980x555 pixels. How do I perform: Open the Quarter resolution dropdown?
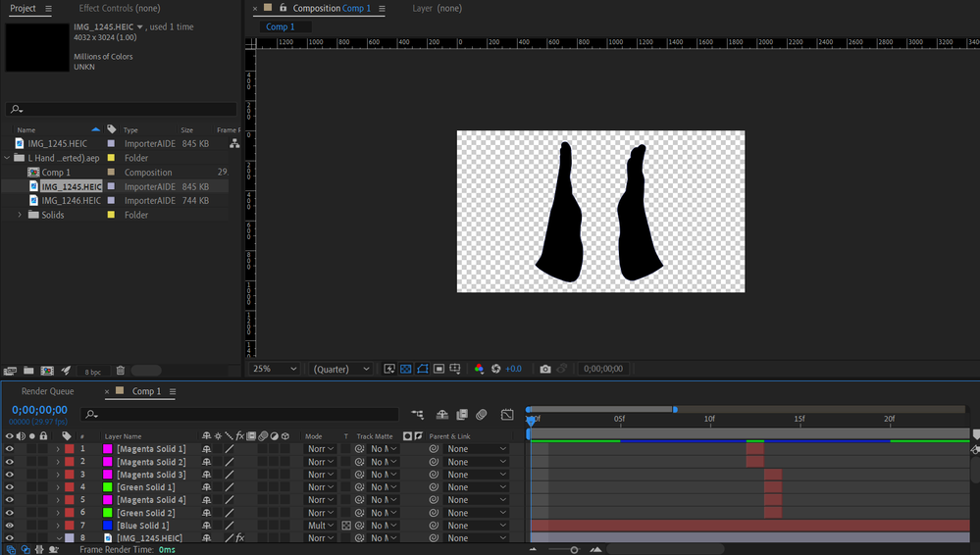click(x=340, y=369)
